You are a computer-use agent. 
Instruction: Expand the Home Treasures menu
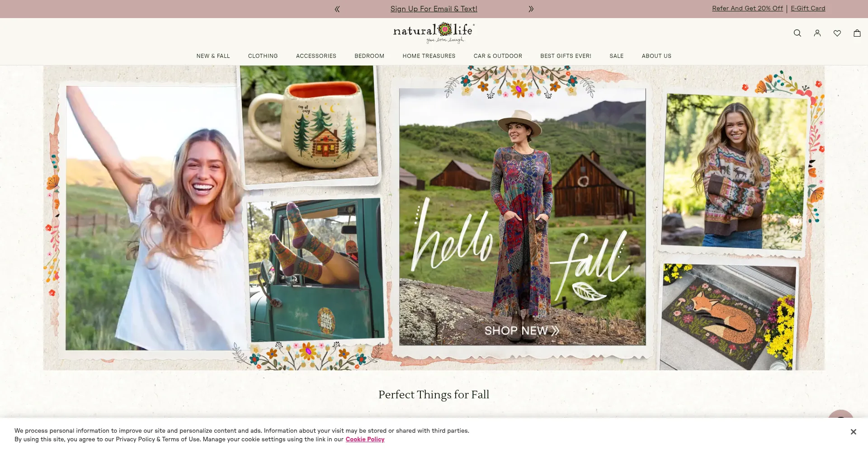click(429, 56)
